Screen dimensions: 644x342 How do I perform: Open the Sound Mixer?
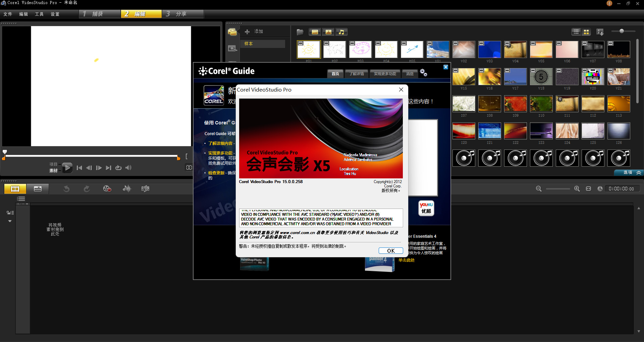pos(127,189)
